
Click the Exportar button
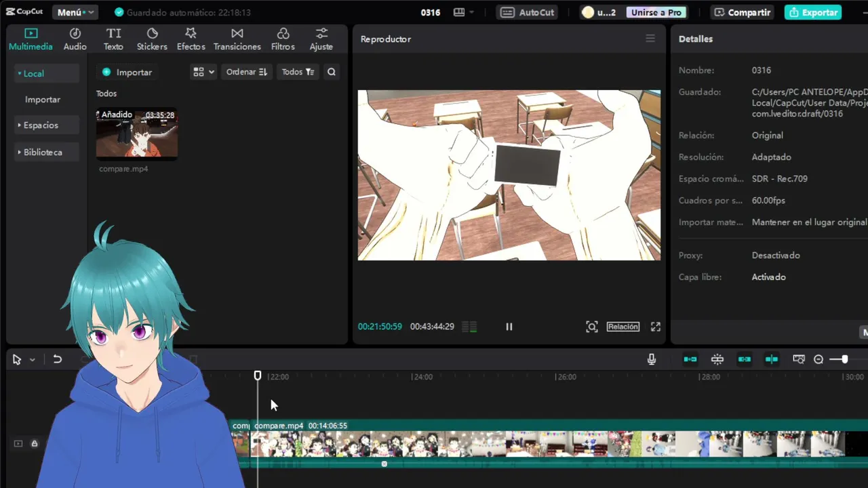click(813, 12)
